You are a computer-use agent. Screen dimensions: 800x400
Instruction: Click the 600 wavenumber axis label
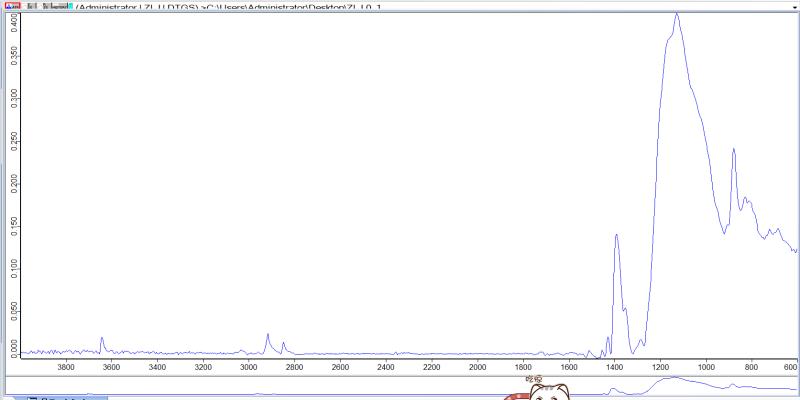pyautogui.click(x=790, y=367)
